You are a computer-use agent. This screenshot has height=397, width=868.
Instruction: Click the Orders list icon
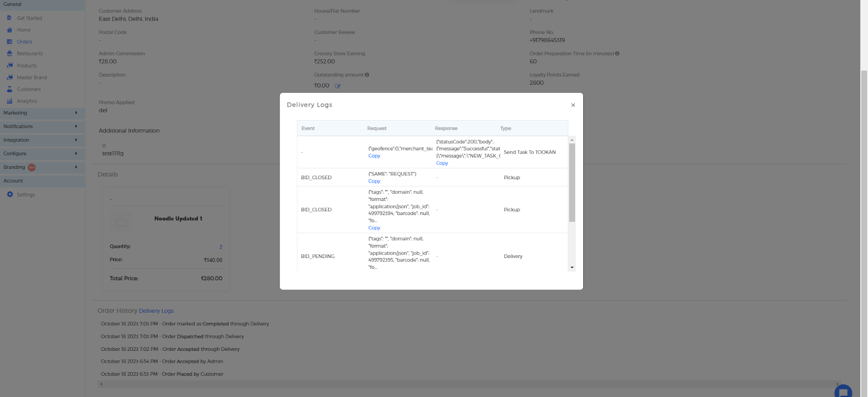(x=9, y=42)
